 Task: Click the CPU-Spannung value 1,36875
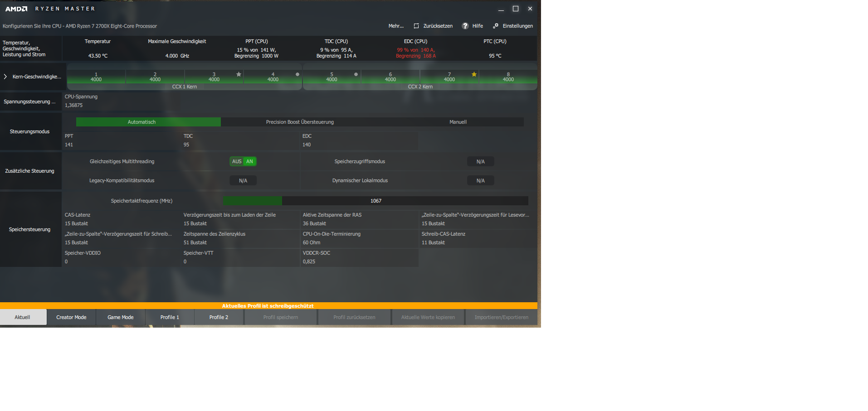pyautogui.click(x=74, y=105)
